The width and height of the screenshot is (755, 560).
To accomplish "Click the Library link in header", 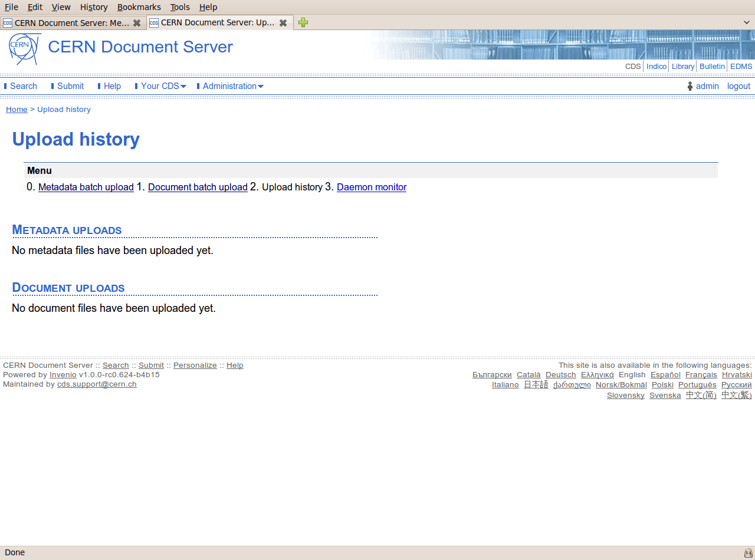I will pyautogui.click(x=683, y=67).
